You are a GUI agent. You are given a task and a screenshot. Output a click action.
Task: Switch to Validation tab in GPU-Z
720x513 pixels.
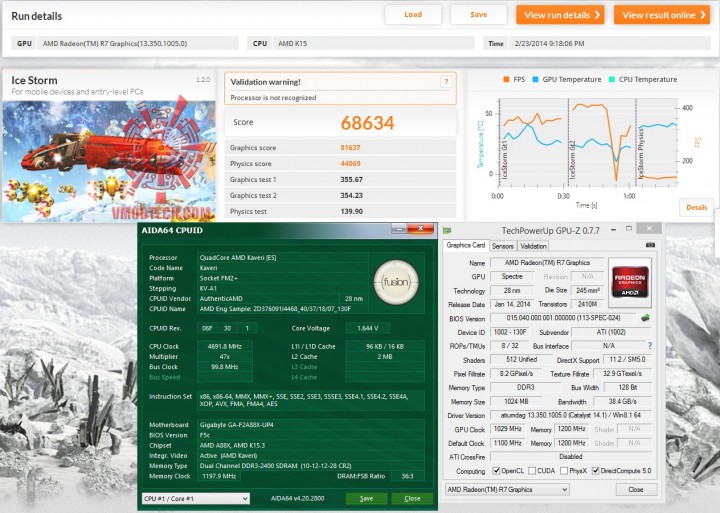(533, 246)
